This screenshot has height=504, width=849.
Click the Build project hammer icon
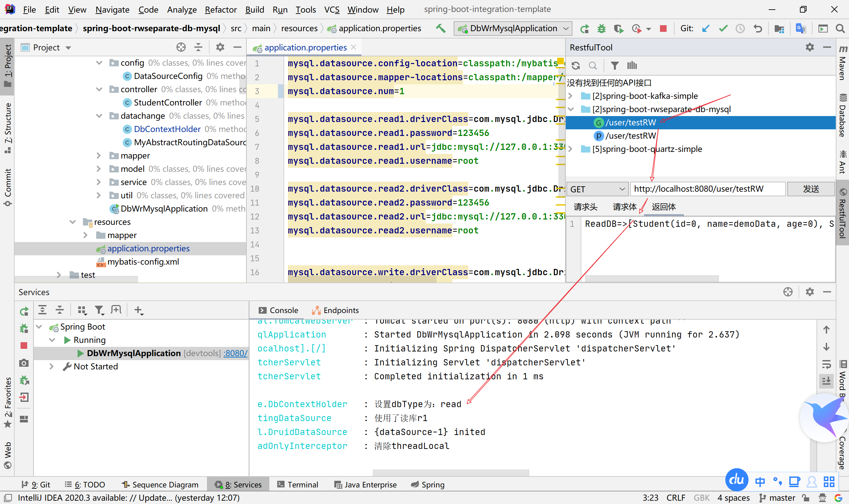pos(440,28)
